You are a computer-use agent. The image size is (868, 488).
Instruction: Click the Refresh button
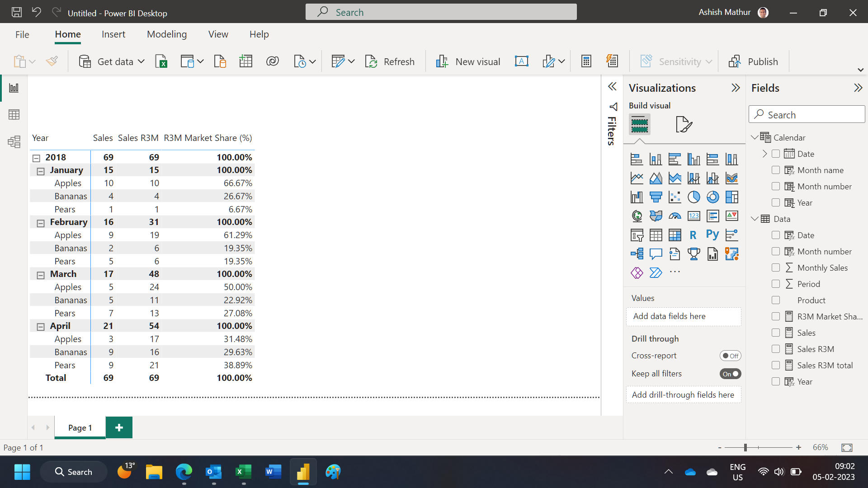(390, 61)
